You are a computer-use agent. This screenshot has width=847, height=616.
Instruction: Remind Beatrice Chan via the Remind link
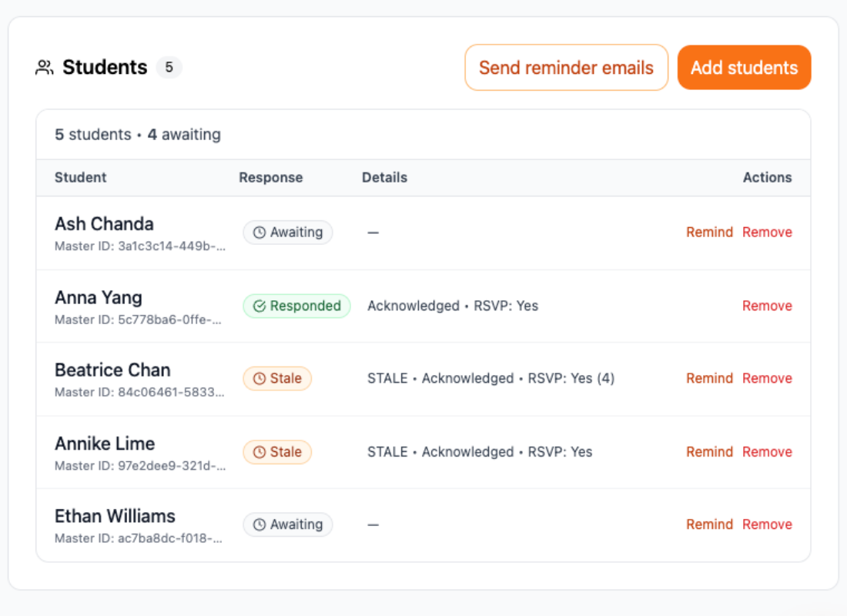pyautogui.click(x=709, y=378)
